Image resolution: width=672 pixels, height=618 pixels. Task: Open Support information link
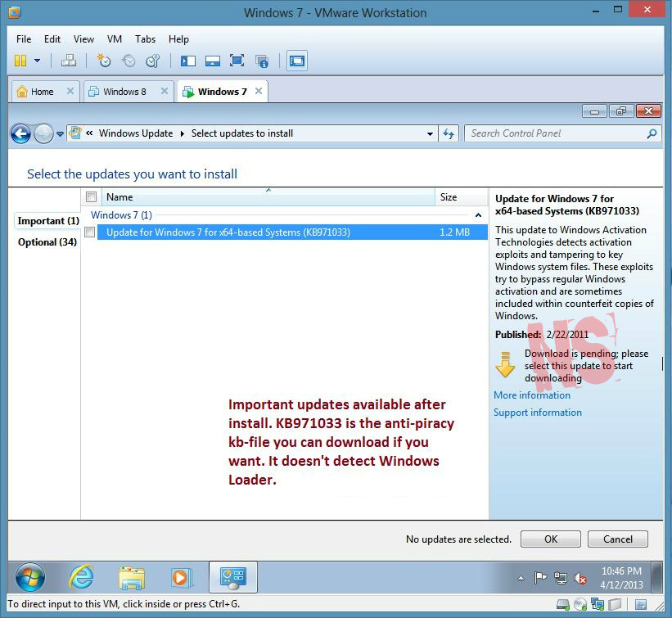538,413
